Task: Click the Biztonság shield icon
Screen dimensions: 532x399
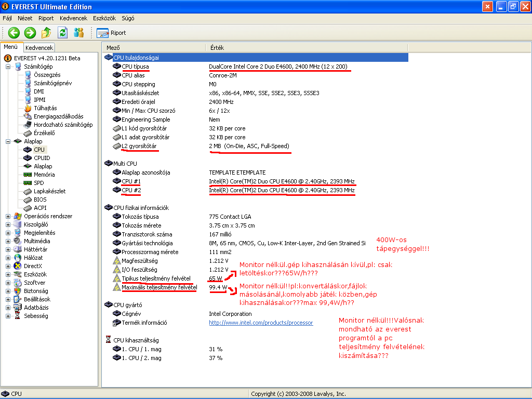Action: coord(18,291)
